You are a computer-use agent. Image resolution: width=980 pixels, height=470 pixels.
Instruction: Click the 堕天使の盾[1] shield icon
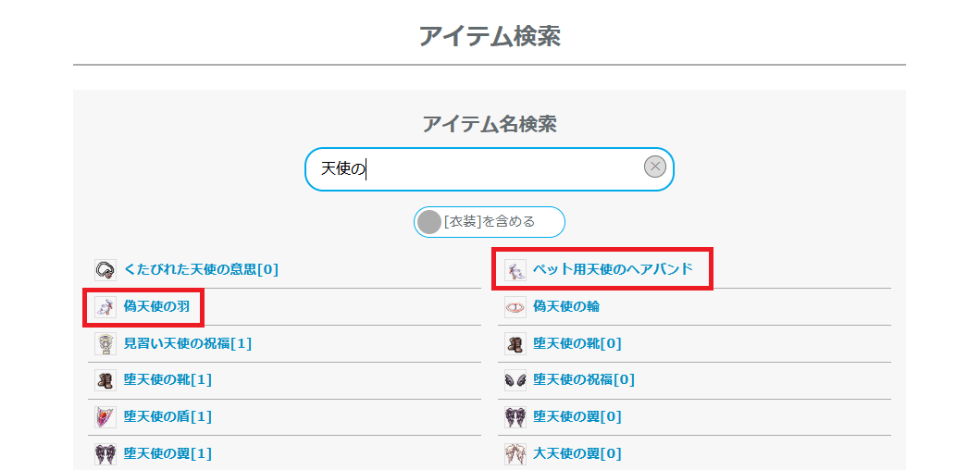tap(105, 416)
